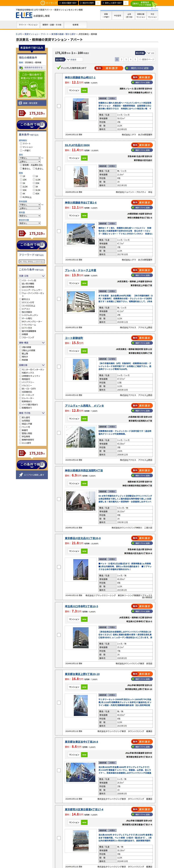Open listing 神奈川県鎌倉市台2丁目2-6

[81, 203]
